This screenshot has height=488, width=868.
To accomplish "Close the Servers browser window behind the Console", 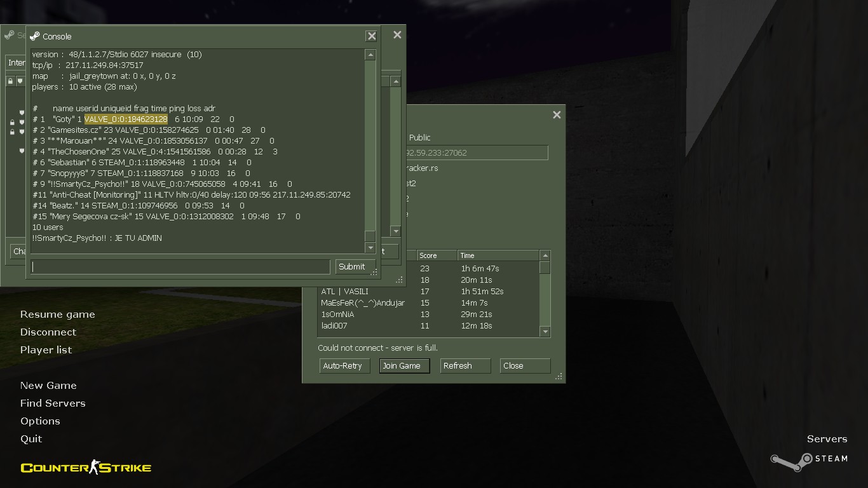I will pyautogui.click(x=397, y=35).
